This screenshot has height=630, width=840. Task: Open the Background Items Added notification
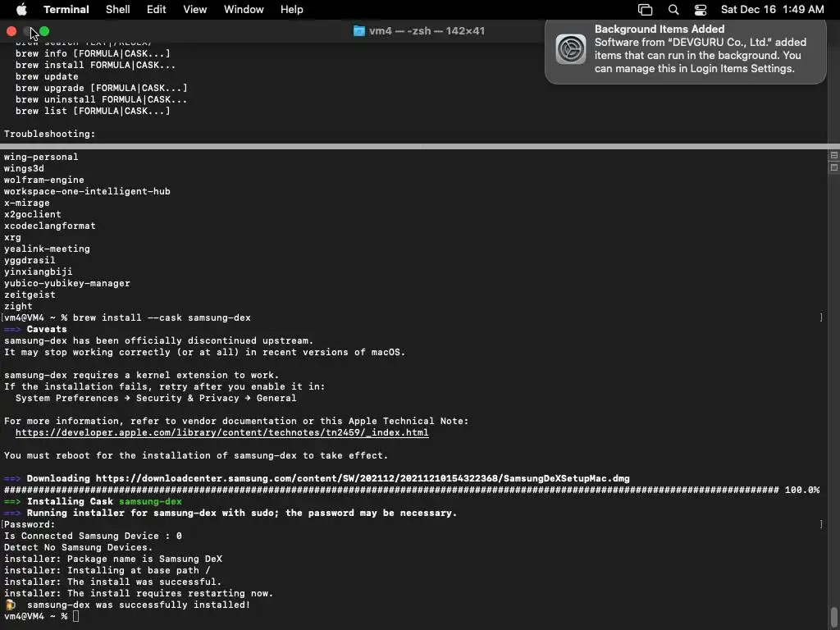[x=685, y=52]
